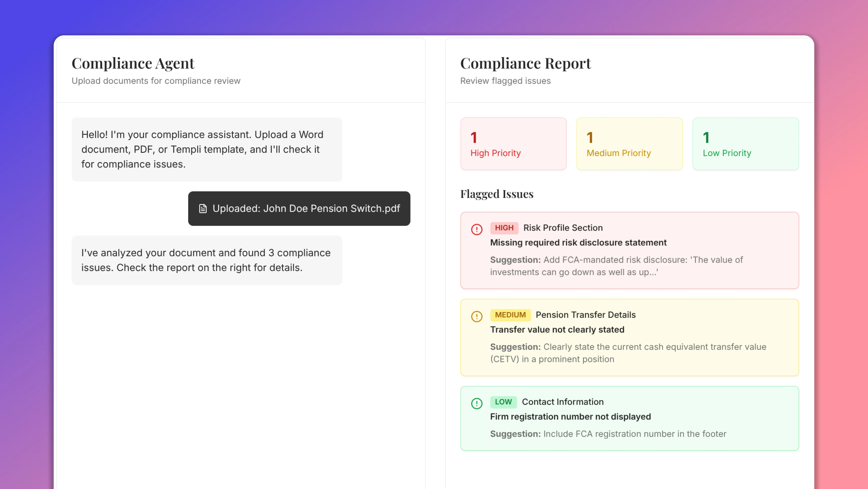Select the alert icon on the HIGH issue card
Image resolution: width=868 pixels, height=489 pixels.
point(476,230)
